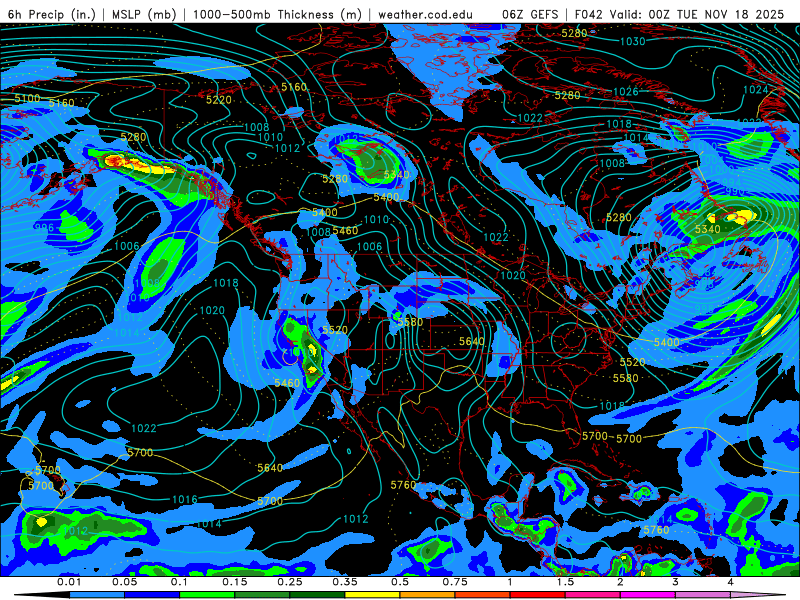Select the dark green 0.25 legend swatch
The width and height of the screenshot is (800, 600).
[x=317, y=595]
